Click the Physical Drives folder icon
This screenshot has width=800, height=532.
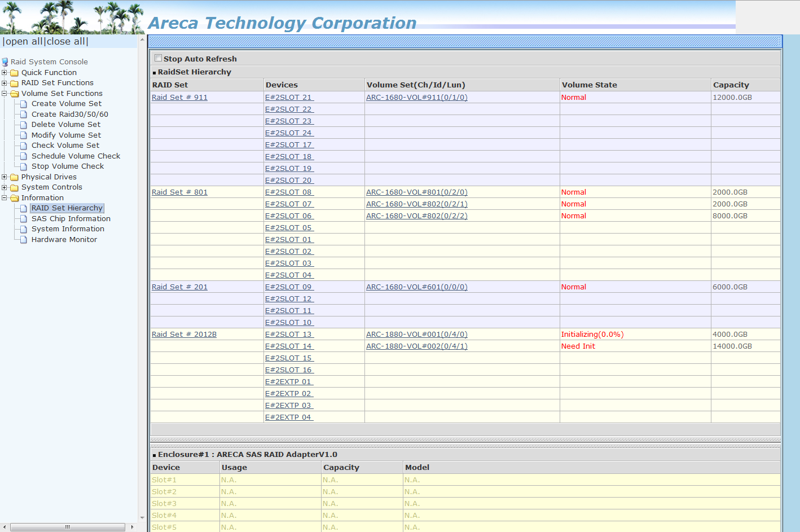tap(14, 177)
